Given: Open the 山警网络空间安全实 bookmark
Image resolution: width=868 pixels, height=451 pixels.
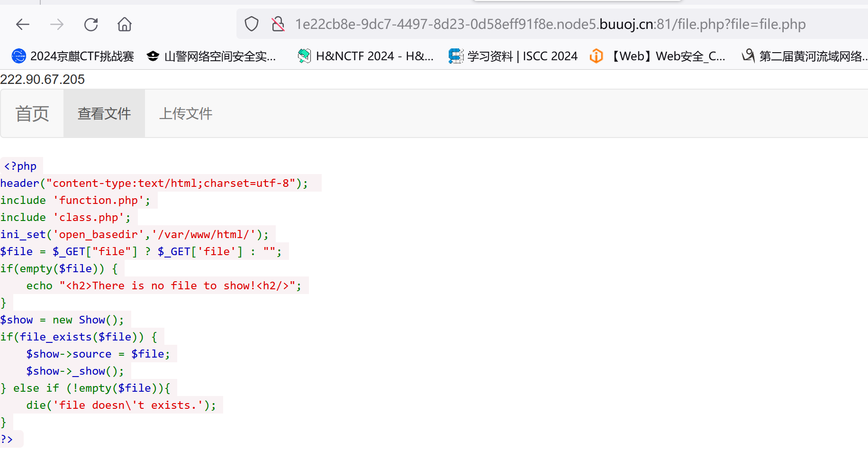Looking at the screenshot, I should pyautogui.click(x=211, y=56).
